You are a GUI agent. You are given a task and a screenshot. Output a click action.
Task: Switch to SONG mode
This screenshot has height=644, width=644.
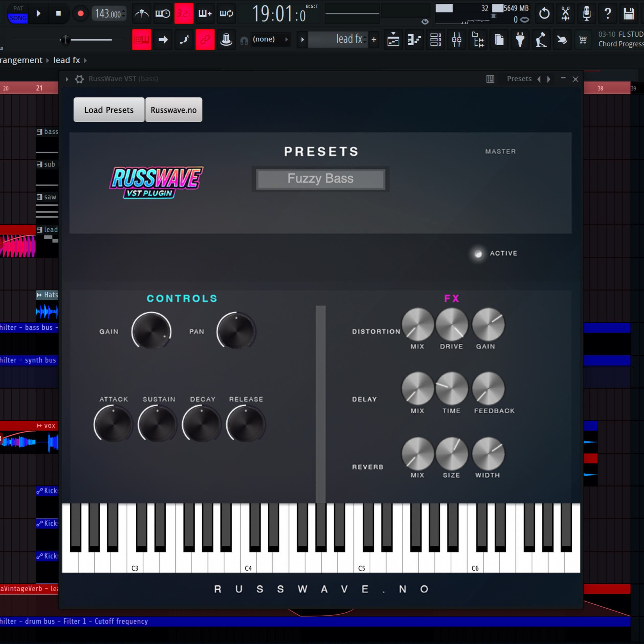click(x=18, y=18)
